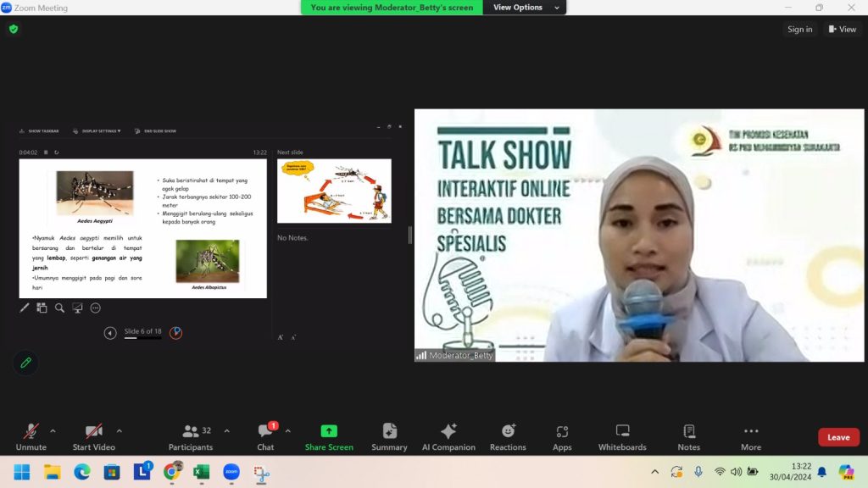Black out the slideshow screen

78,308
